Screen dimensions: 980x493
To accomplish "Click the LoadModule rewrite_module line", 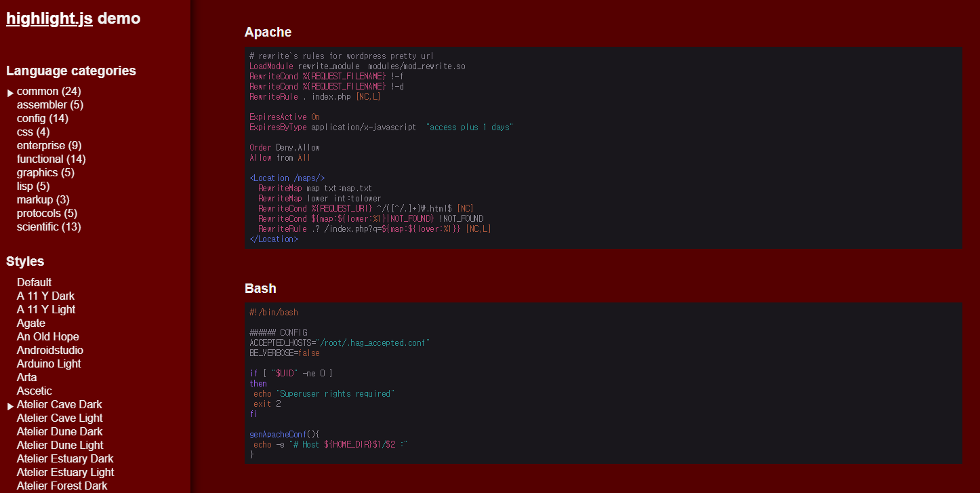I will [357, 66].
